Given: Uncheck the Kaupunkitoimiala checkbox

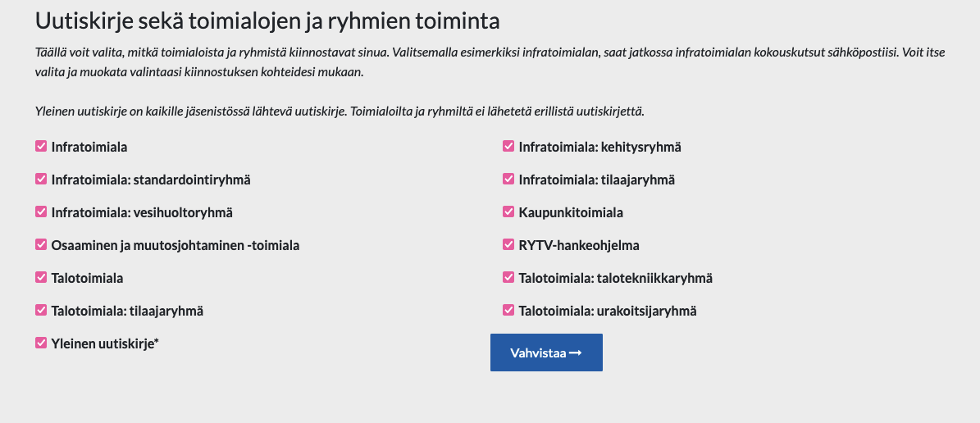Looking at the screenshot, I should click(x=508, y=212).
